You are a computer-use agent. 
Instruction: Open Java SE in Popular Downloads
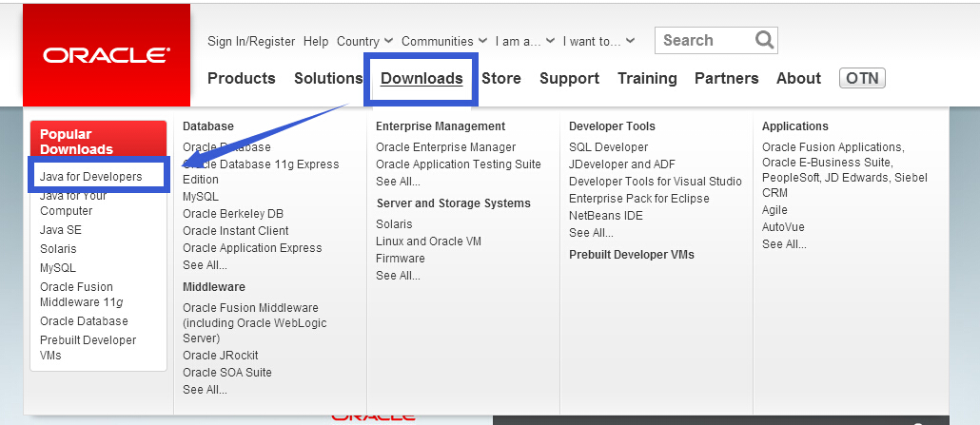pyautogui.click(x=61, y=230)
